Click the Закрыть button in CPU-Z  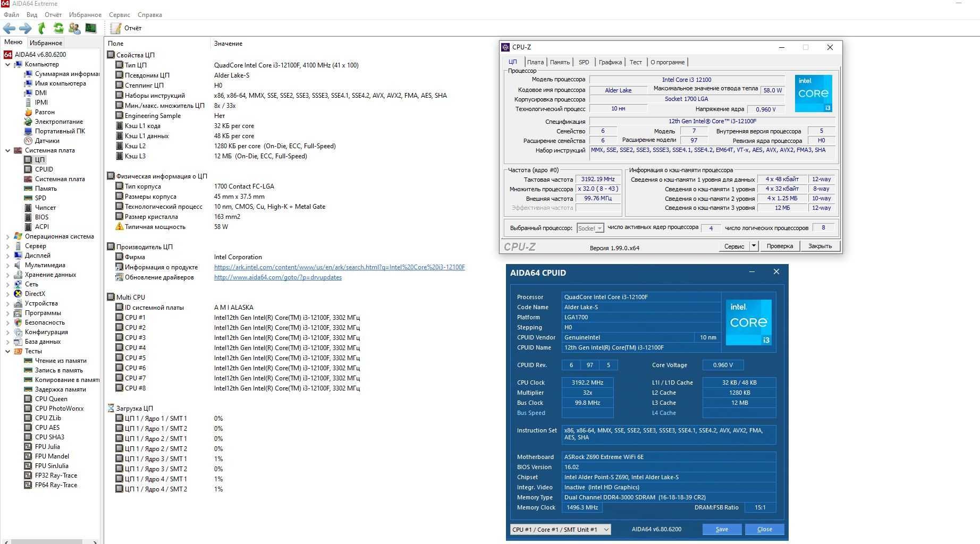820,246
